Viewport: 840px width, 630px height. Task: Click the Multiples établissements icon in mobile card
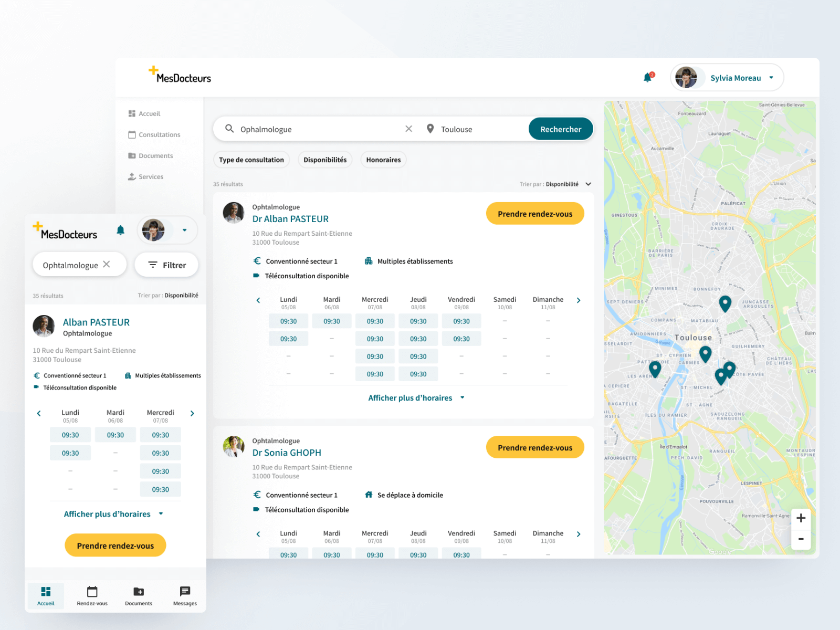click(x=128, y=375)
